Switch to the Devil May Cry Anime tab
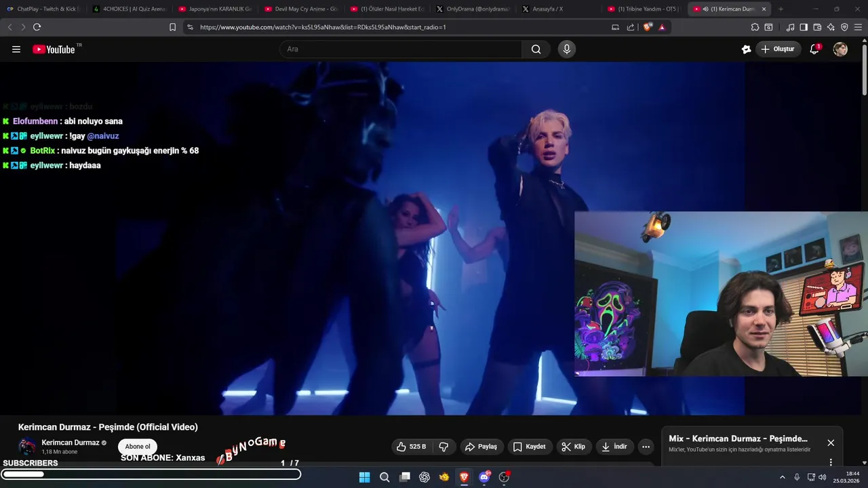Viewport: 868px width, 488px height. (x=300, y=9)
